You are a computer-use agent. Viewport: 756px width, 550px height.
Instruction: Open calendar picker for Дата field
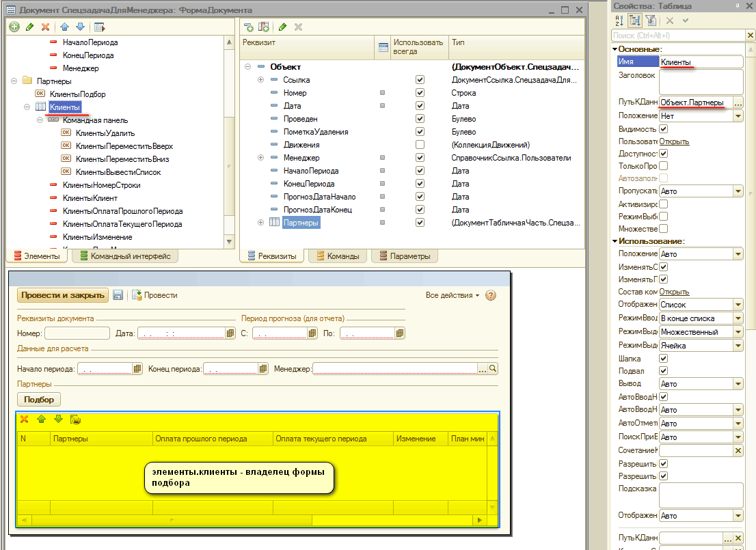tap(230, 333)
